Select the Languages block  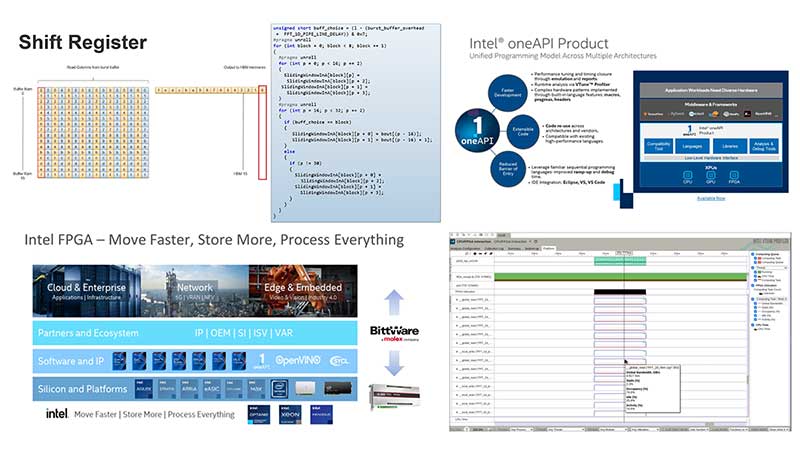point(692,146)
